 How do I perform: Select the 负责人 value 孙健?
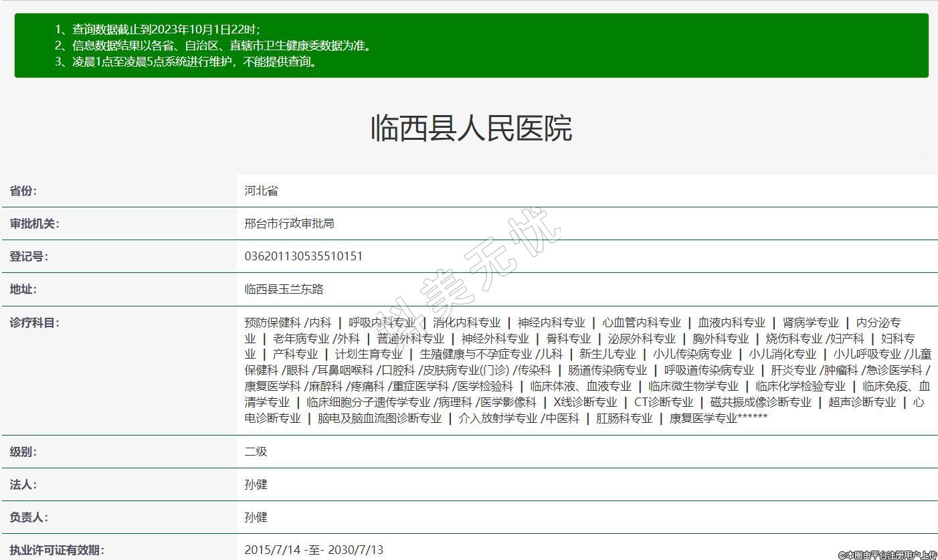(x=256, y=517)
